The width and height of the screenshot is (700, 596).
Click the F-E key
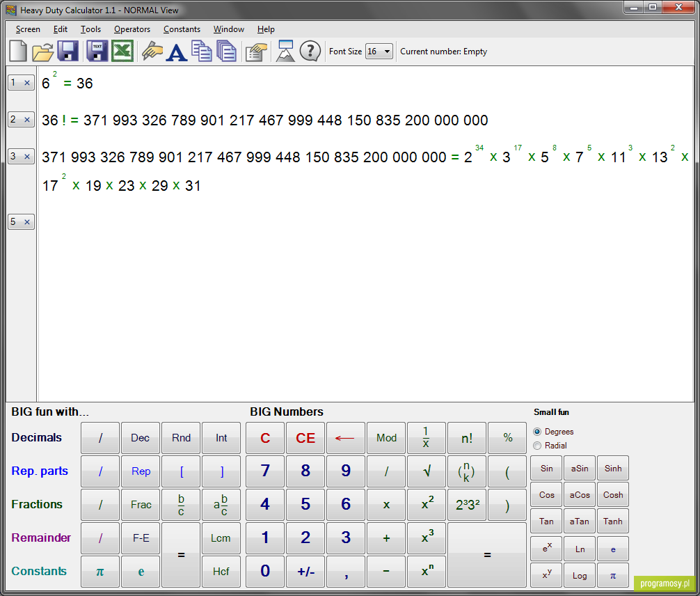(140, 538)
